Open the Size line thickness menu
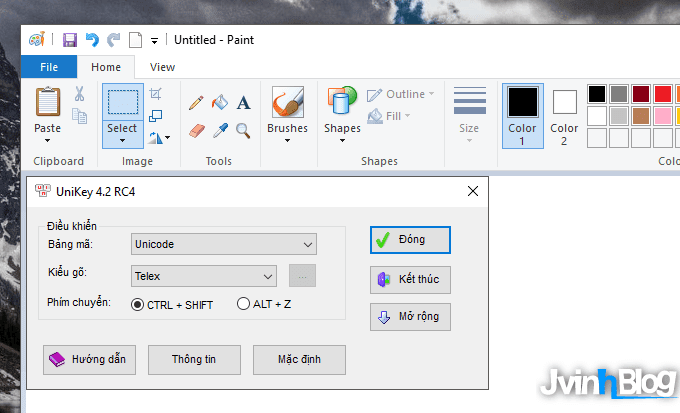Screen dimensions: 680x413 tap(469, 115)
